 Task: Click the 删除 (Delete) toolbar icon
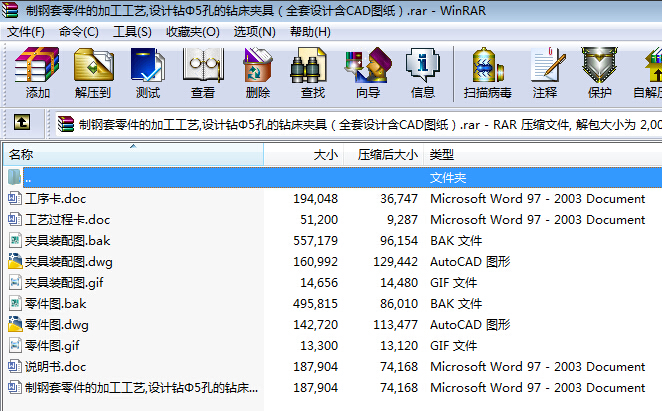[258, 64]
